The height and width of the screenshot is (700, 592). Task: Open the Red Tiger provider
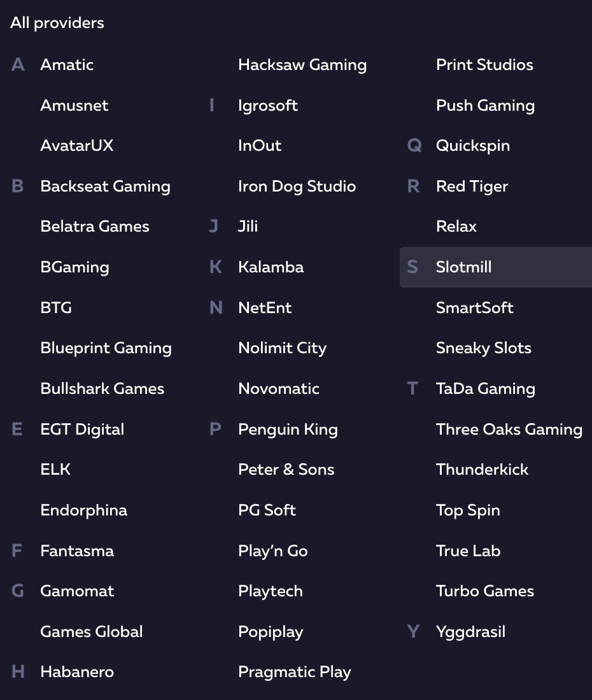click(x=472, y=186)
